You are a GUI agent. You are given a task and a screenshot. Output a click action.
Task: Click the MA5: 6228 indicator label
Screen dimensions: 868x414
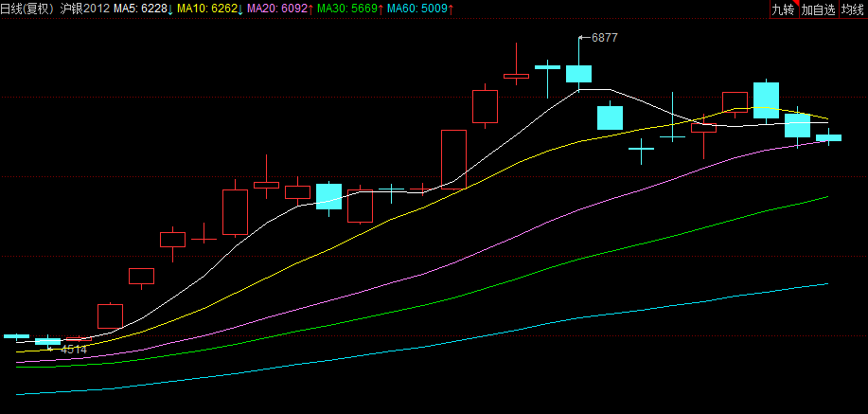[143, 9]
